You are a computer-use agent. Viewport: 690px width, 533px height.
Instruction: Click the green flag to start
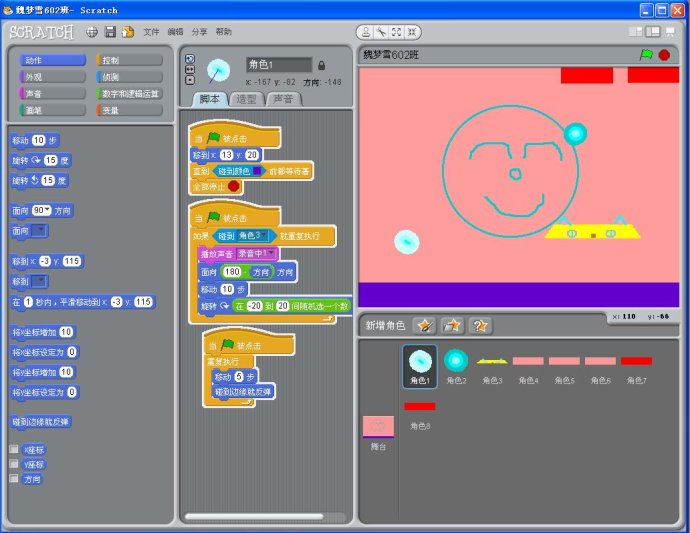pos(646,55)
